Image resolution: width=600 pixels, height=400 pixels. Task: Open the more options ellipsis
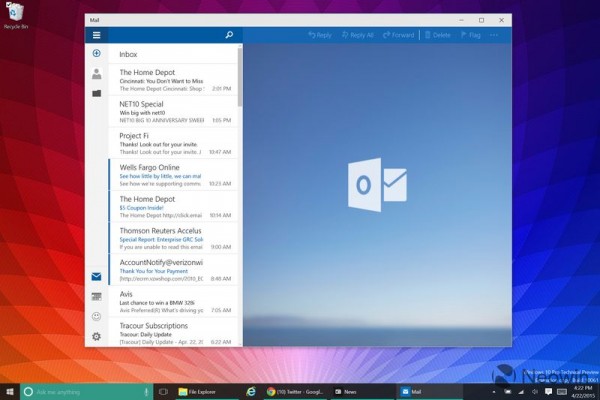[x=497, y=35]
